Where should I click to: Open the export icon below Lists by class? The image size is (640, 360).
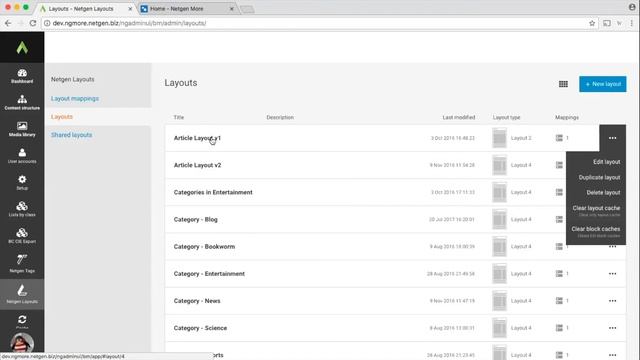(22, 236)
